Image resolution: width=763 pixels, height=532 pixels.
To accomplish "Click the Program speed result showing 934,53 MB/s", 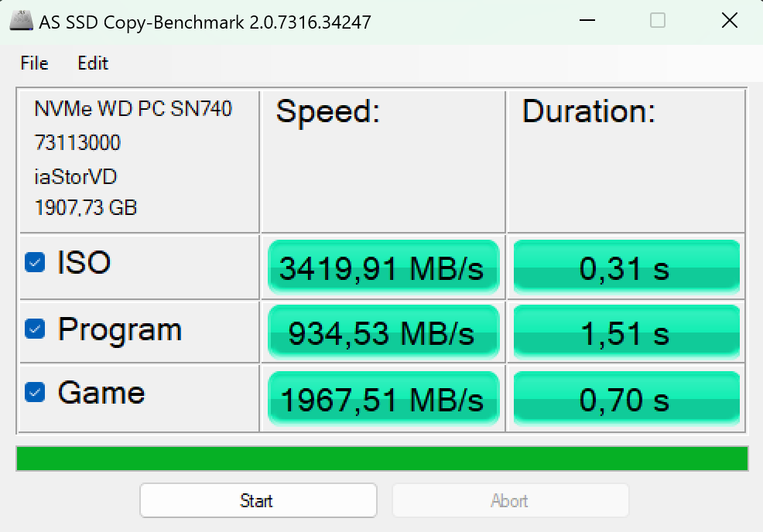I will (382, 332).
